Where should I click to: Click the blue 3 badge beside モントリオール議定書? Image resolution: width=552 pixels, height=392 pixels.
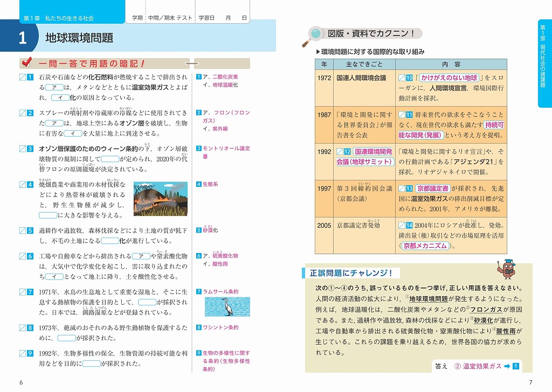pyautogui.click(x=199, y=149)
